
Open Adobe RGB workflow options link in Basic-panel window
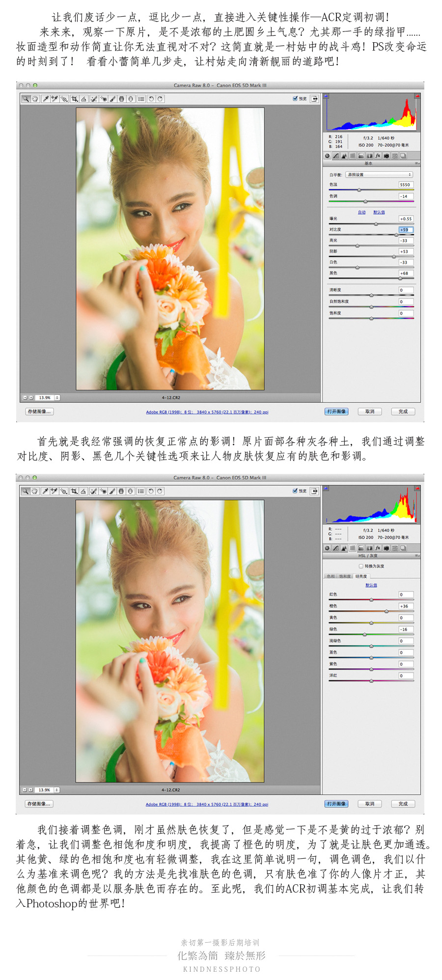click(207, 412)
